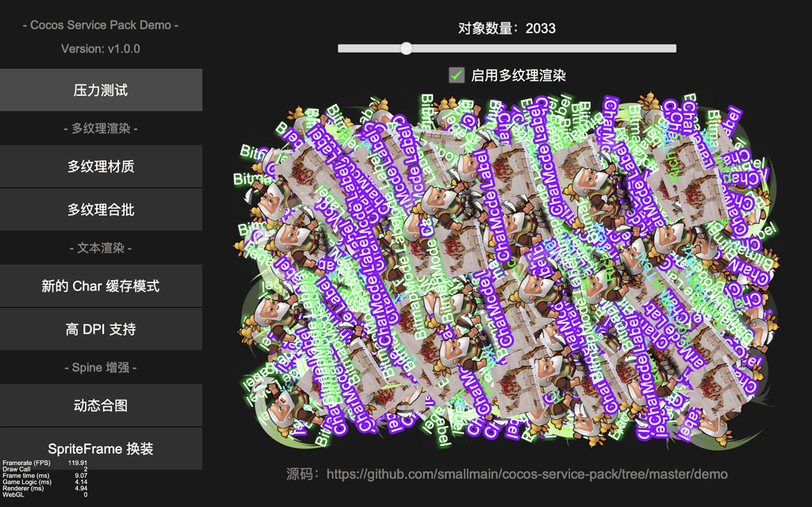
Task: Click the Version v1.0.0 label
Action: [100, 48]
